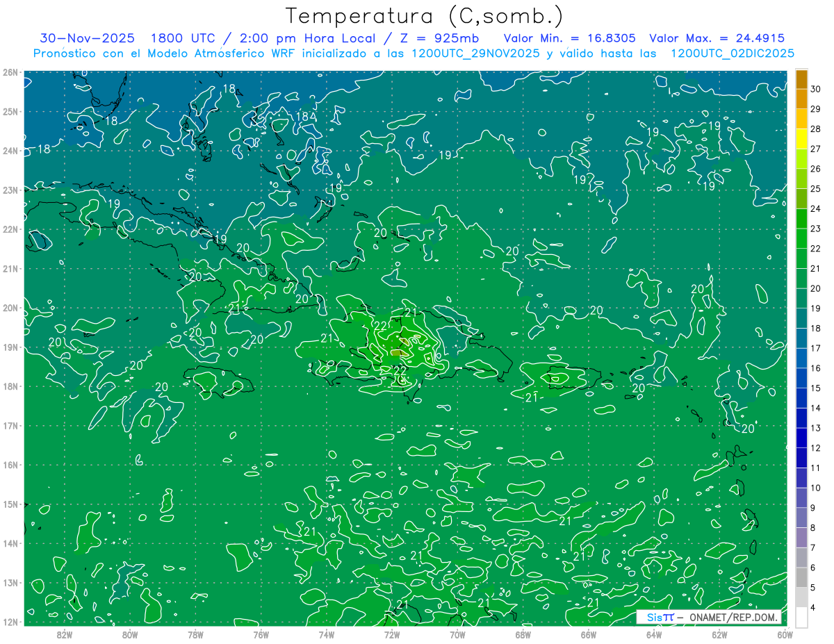The image size is (834, 644).
Task: Click the '12N' latitude axis label
Action: point(10,622)
